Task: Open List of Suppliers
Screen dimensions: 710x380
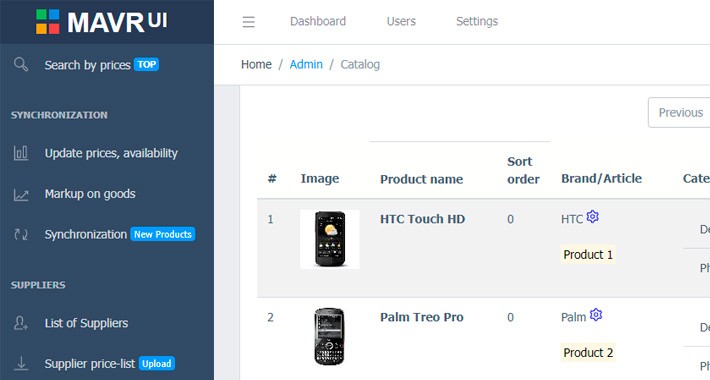Action: coord(86,323)
